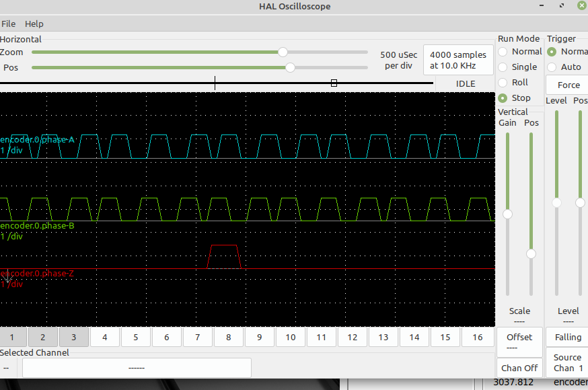Toggle channel 3 button
The image size is (588, 390).
pyautogui.click(x=74, y=337)
